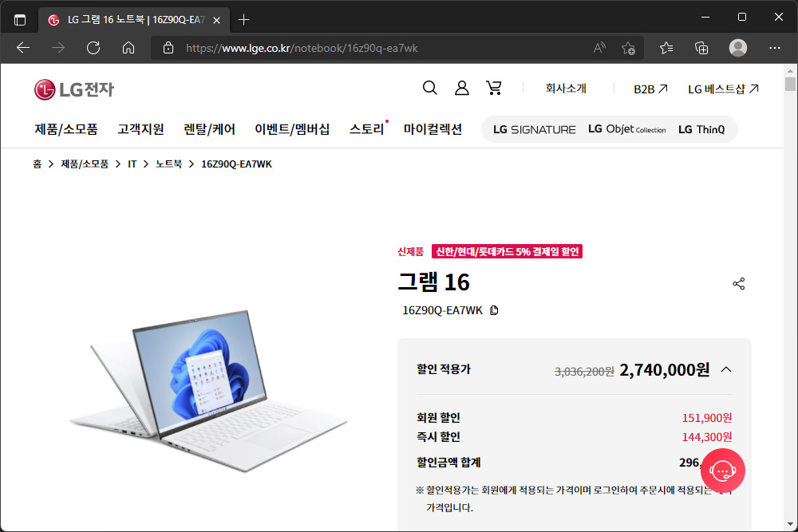The height and width of the screenshot is (532, 798).
Task: Go to LG SIGNATURE brand page
Action: (x=535, y=130)
